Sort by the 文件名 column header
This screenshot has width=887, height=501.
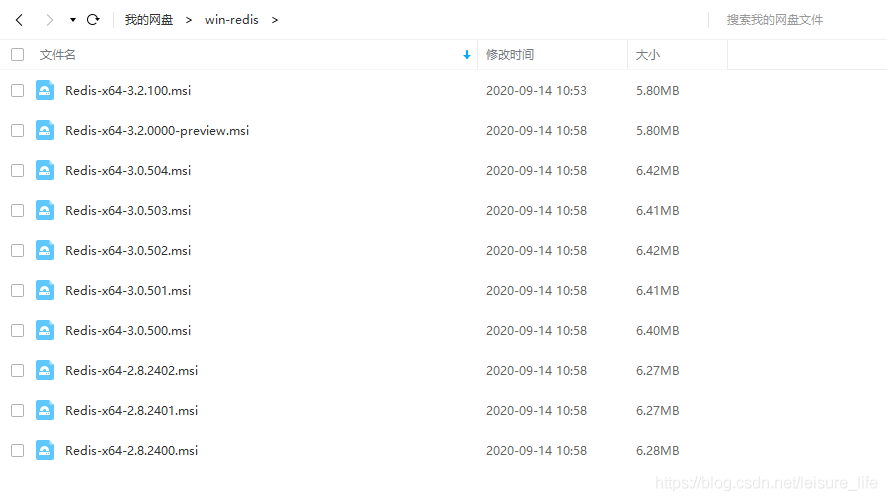click(x=58, y=55)
